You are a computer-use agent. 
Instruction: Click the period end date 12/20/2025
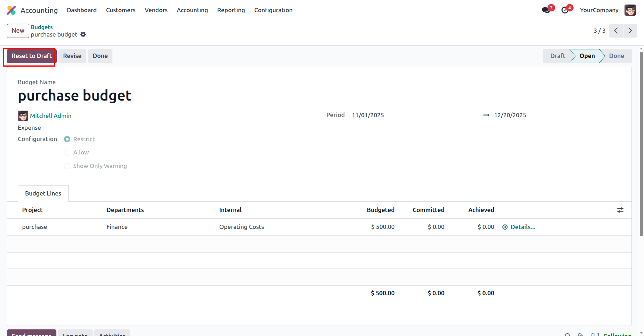point(510,115)
